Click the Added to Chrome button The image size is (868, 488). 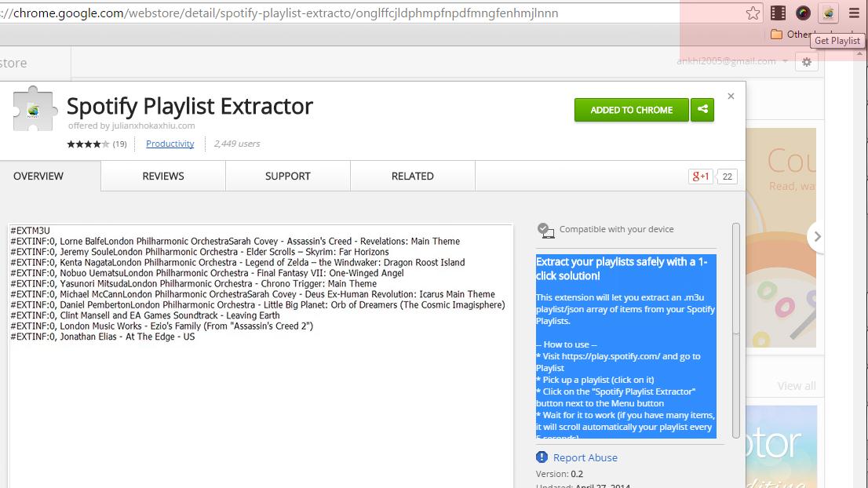tap(632, 110)
